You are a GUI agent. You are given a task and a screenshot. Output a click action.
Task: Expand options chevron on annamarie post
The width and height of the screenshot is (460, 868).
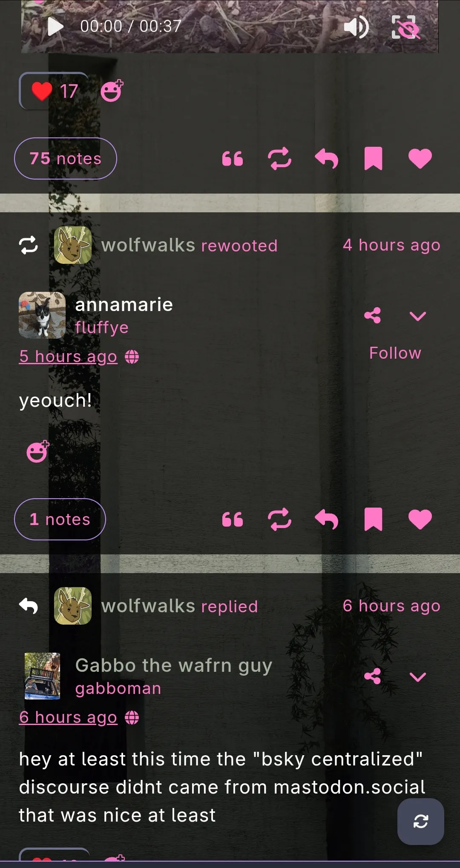point(417,316)
